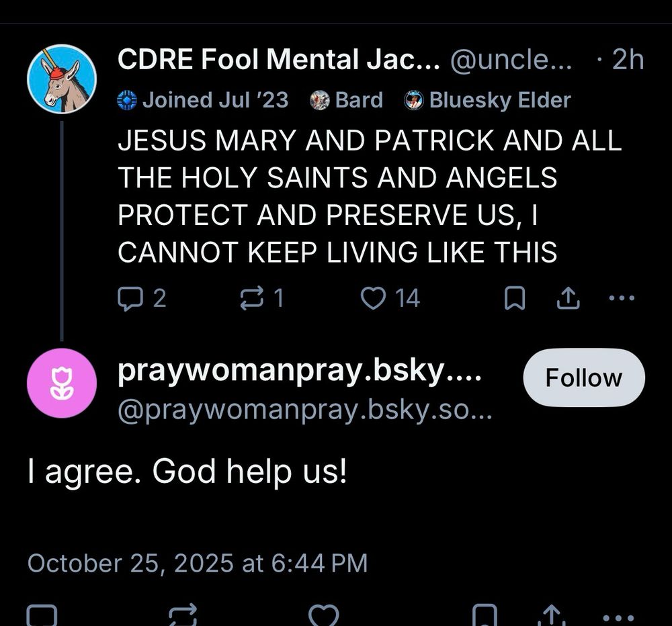
Task: Open replies on the CDRE Fool Mental post
Action: coord(132,298)
